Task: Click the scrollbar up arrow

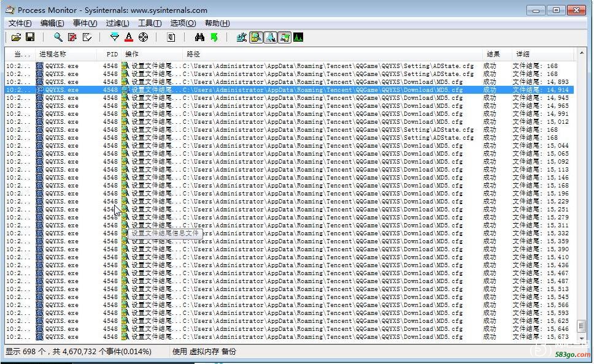Action: (582, 53)
